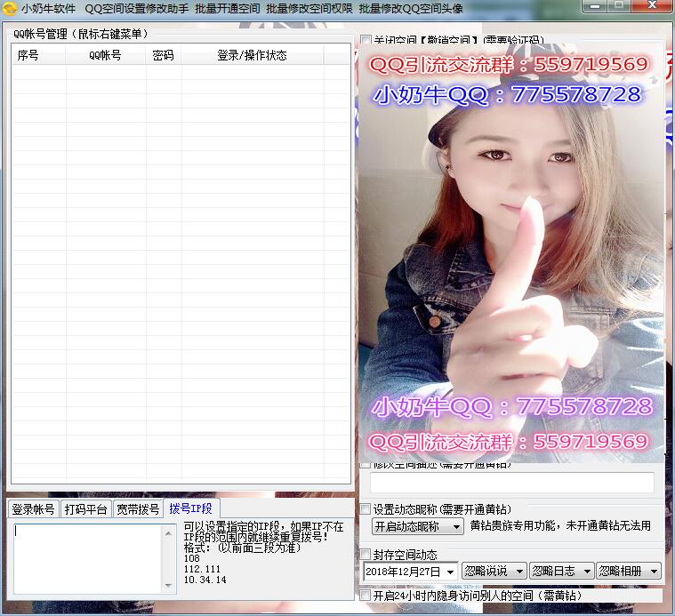Tick the 设置动态昵称 checkbox

tap(366, 509)
